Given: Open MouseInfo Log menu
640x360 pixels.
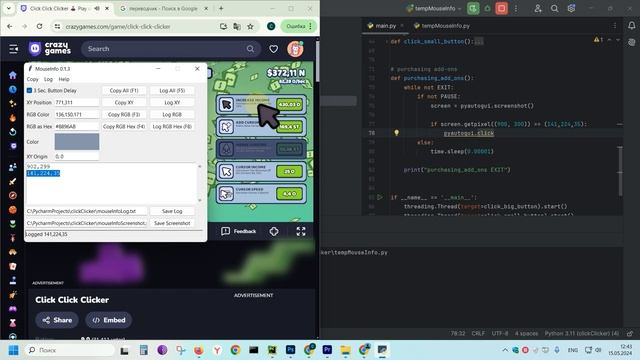Looking at the screenshot, I should [x=48, y=79].
